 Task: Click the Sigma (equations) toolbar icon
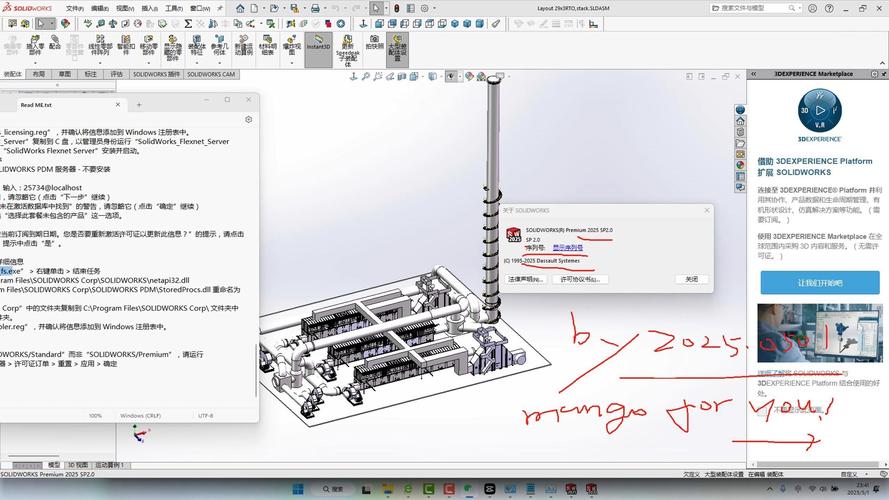[188, 24]
